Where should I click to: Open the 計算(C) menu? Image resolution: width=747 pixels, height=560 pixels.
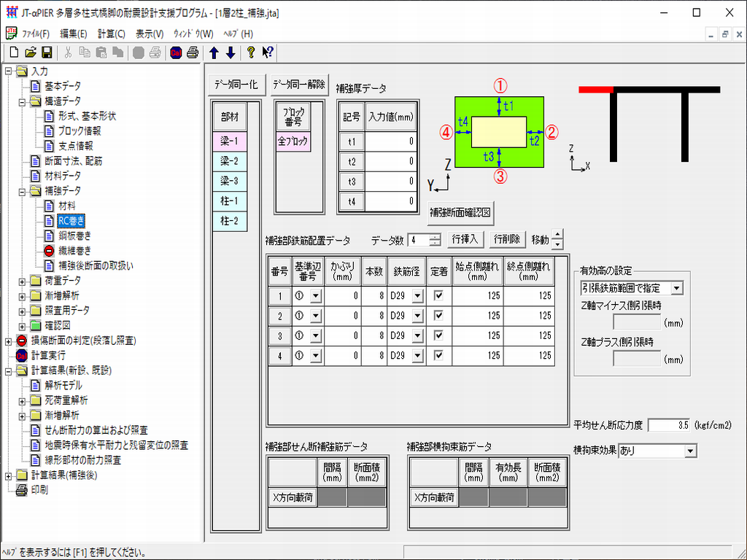(112, 34)
